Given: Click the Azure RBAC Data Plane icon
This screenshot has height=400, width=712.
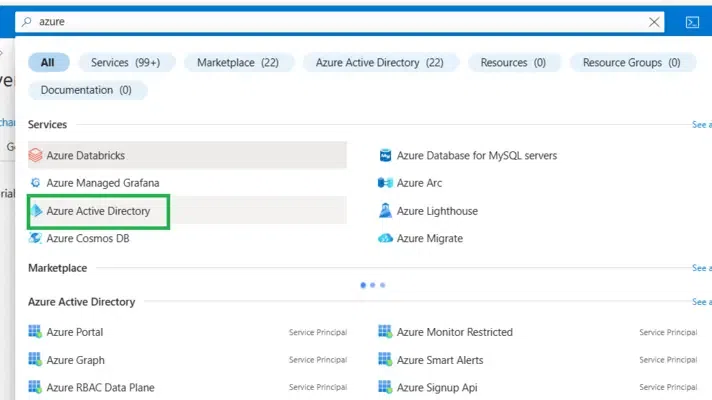Looking at the screenshot, I should [x=35, y=387].
